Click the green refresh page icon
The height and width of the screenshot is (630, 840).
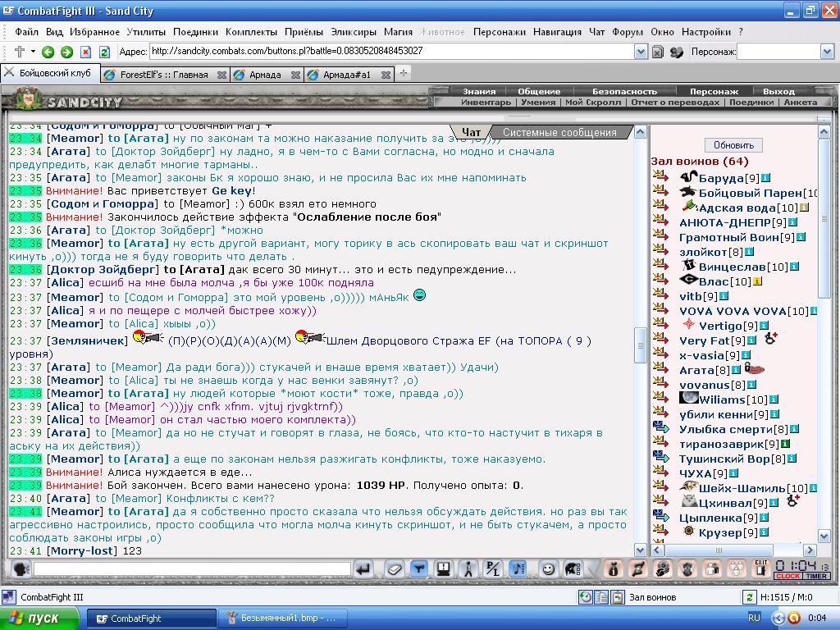[x=104, y=52]
